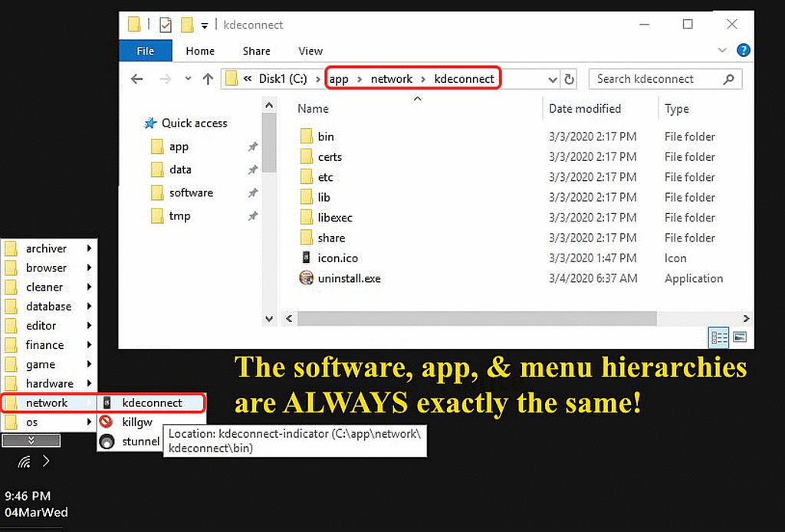The height and width of the screenshot is (532, 785).
Task: Open the game submenu
Action: [x=49, y=364]
